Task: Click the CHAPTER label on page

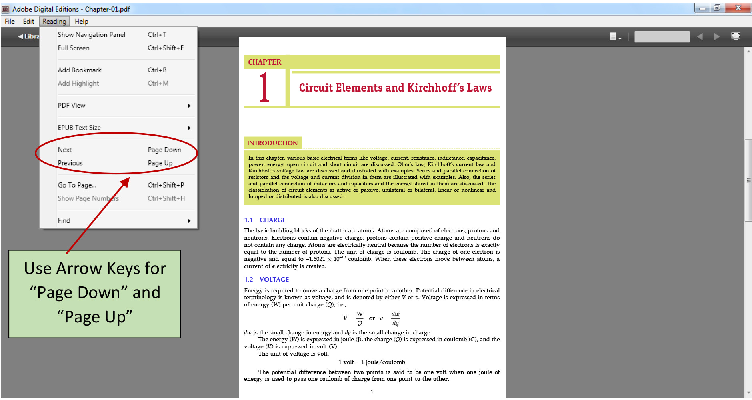Action: pyautogui.click(x=265, y=62)
